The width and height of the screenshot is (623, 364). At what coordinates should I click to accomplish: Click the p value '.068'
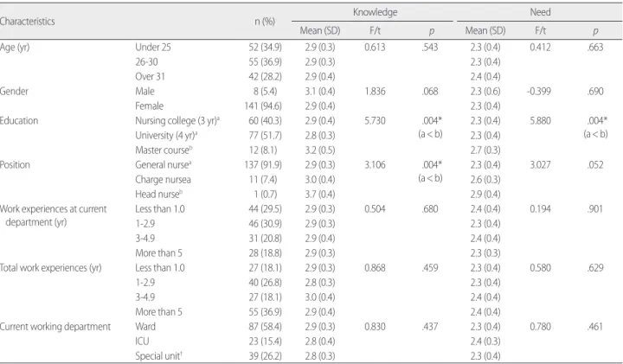click(x=430, y=92)
